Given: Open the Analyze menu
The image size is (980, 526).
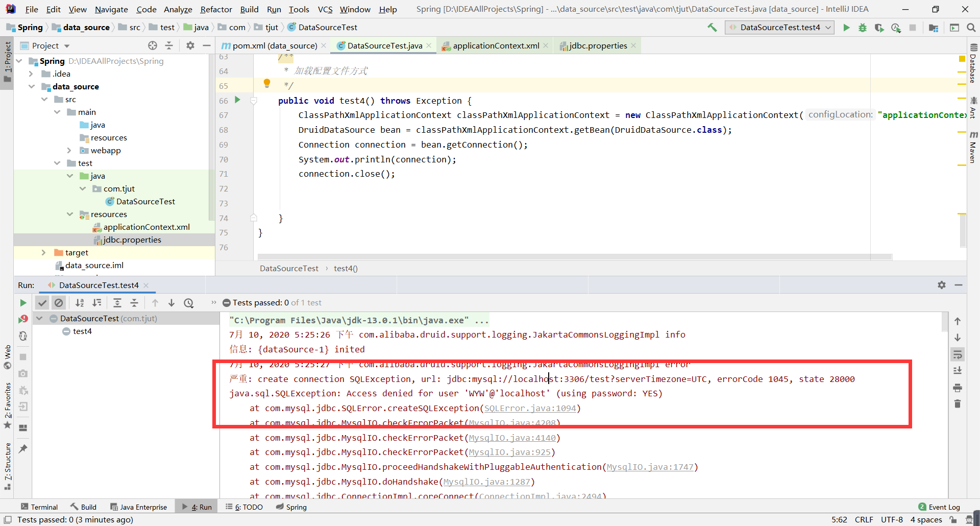Looking at the screenshot, I should click(178, 9).
